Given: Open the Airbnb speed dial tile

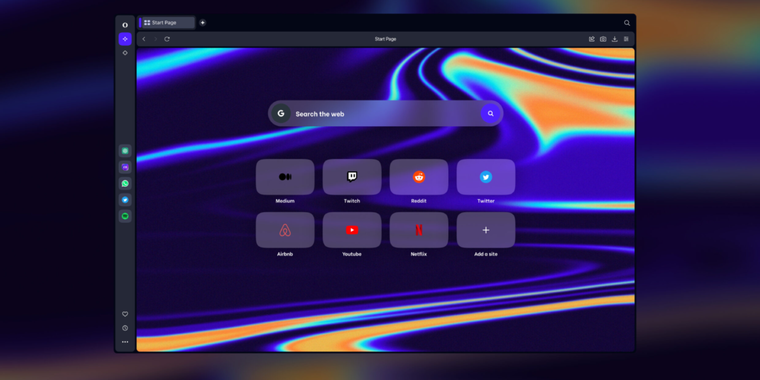Looking at the screenshot, I should 285,230.
